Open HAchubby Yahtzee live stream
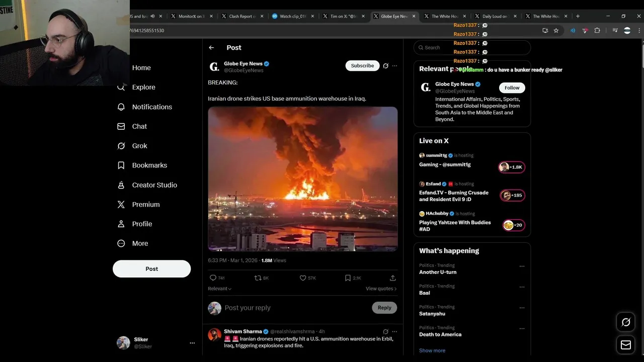 [x=472, y=221]
